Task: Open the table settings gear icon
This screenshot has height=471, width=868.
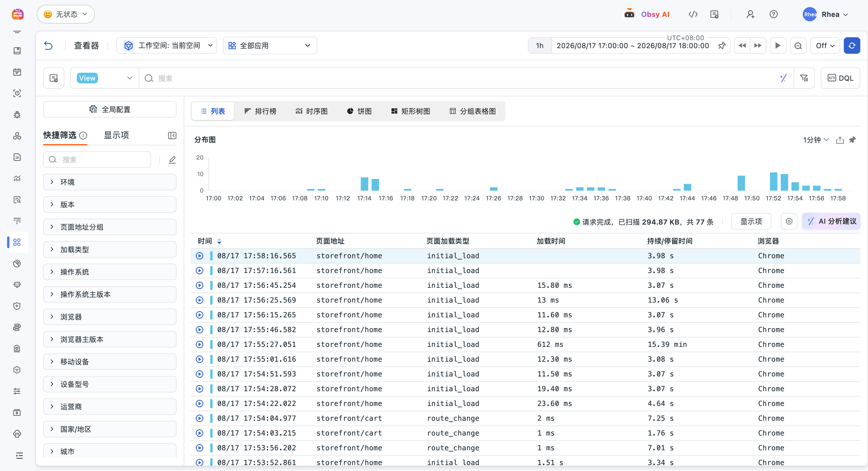Action: tap(789, 222)
